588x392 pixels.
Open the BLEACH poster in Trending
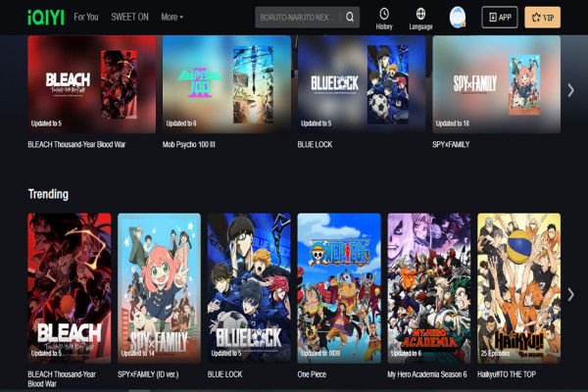click(x=70, y=288)
